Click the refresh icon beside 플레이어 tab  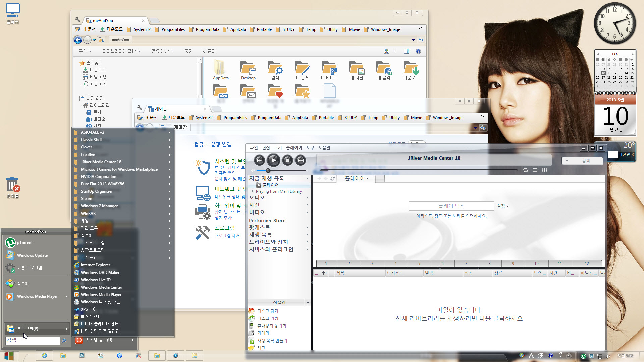333,178
